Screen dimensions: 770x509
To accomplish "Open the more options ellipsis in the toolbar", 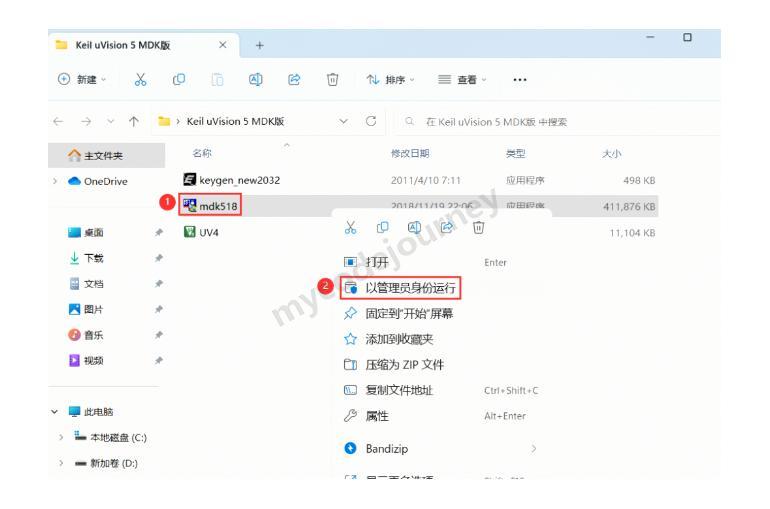I will [520, 80].
